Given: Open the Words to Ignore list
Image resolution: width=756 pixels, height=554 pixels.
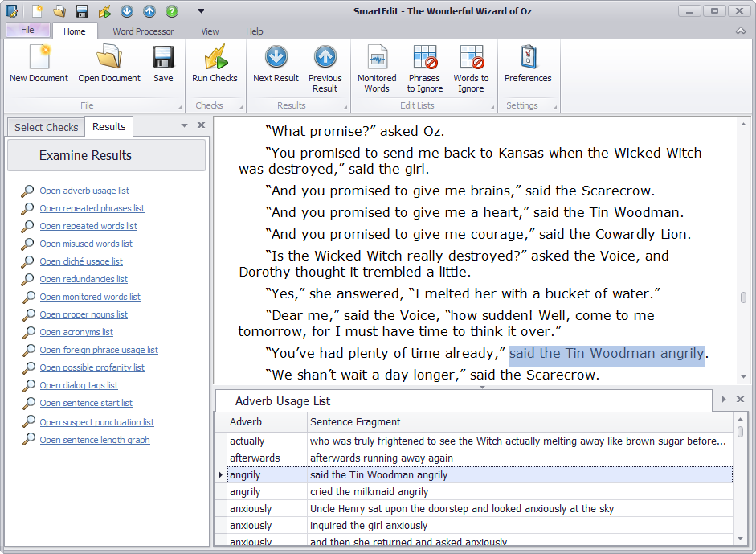Looking at the screenshot, I should (x=471, y=64).
